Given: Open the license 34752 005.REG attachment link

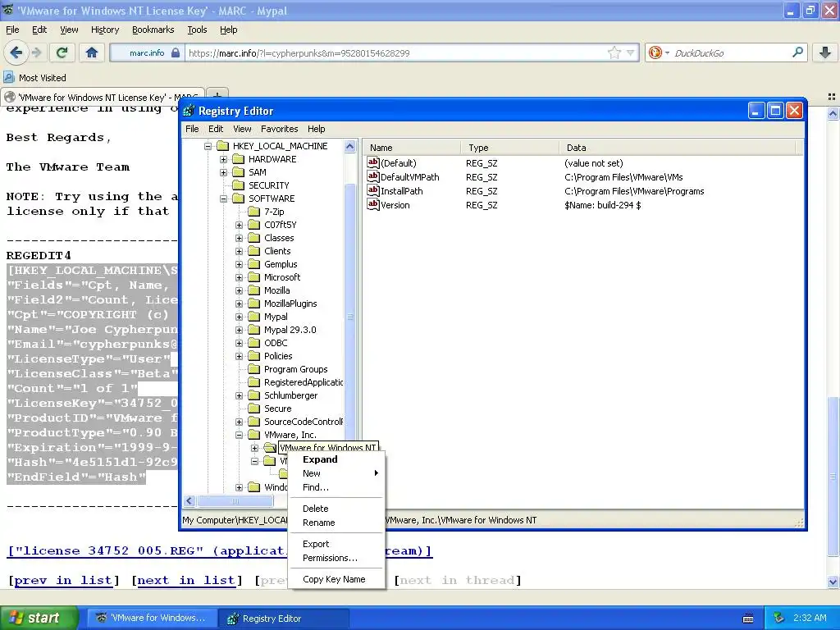Looking at the screenshot, I should pos(220,550).
